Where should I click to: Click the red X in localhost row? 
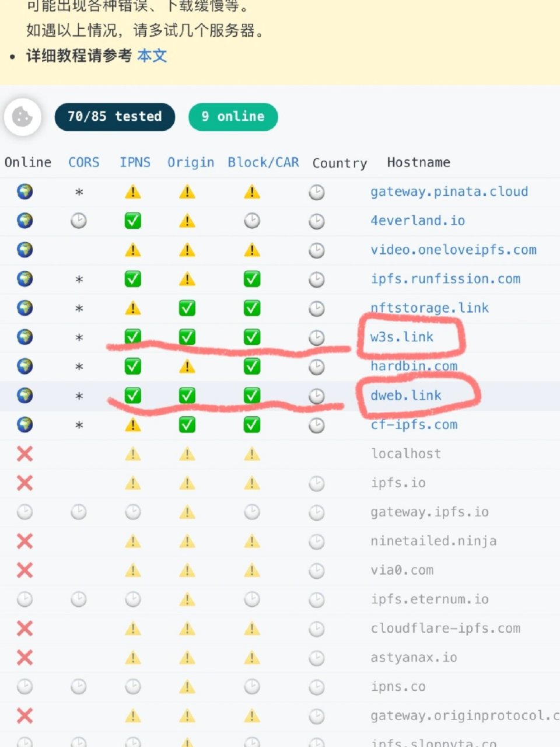(x=24, y=453)
